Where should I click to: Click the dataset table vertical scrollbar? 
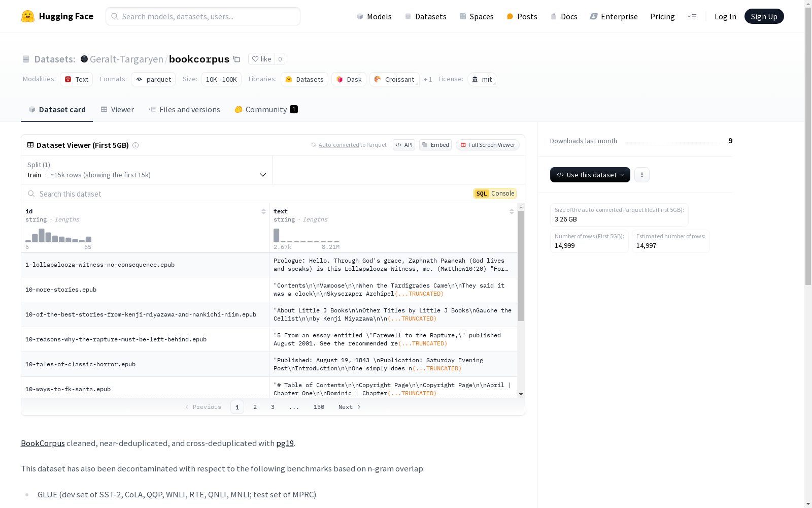click(x=521, y=266)
